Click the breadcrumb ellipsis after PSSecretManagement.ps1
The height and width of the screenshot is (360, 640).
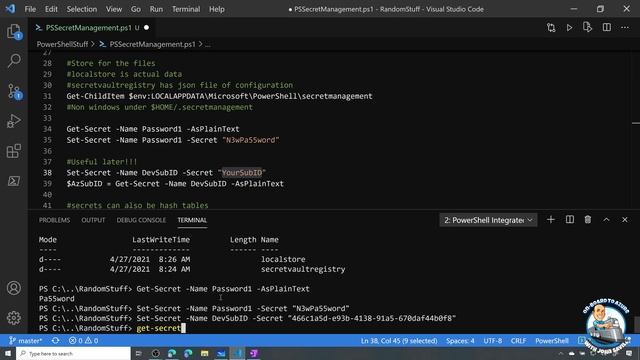point(208,44)
